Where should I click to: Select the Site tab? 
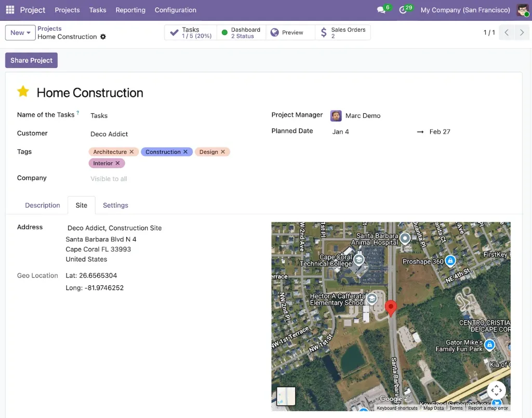82,205
